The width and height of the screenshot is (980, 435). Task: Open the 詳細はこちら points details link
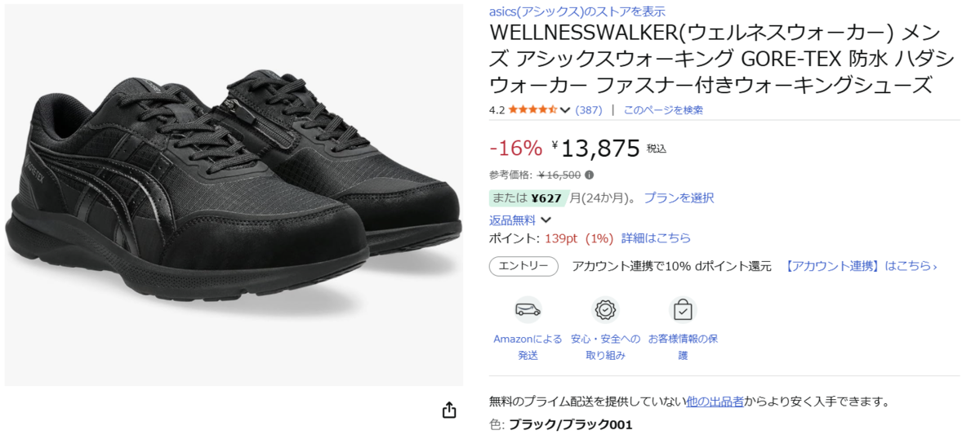[656, 238]
